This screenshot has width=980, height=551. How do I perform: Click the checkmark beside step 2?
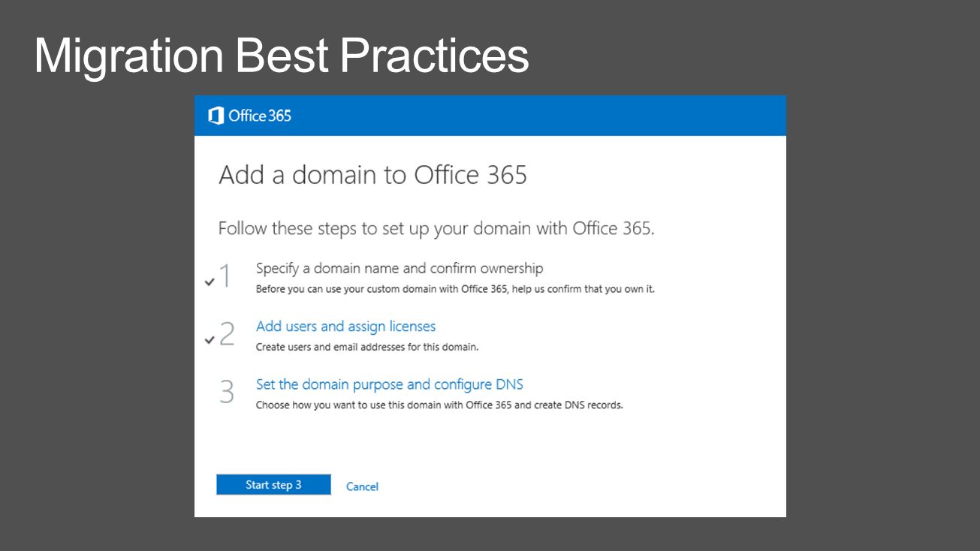pyautogui.click(x=210, y=340)
